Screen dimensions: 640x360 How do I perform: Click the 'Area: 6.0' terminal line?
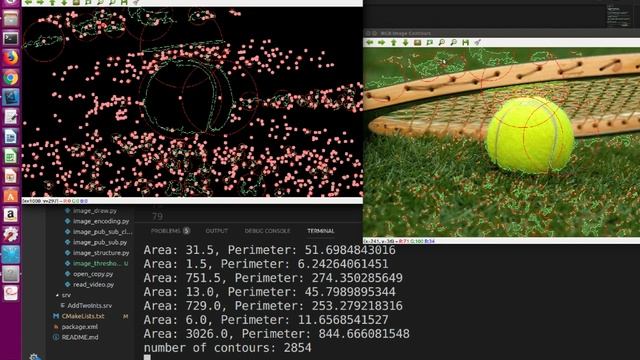coord(266,320)
